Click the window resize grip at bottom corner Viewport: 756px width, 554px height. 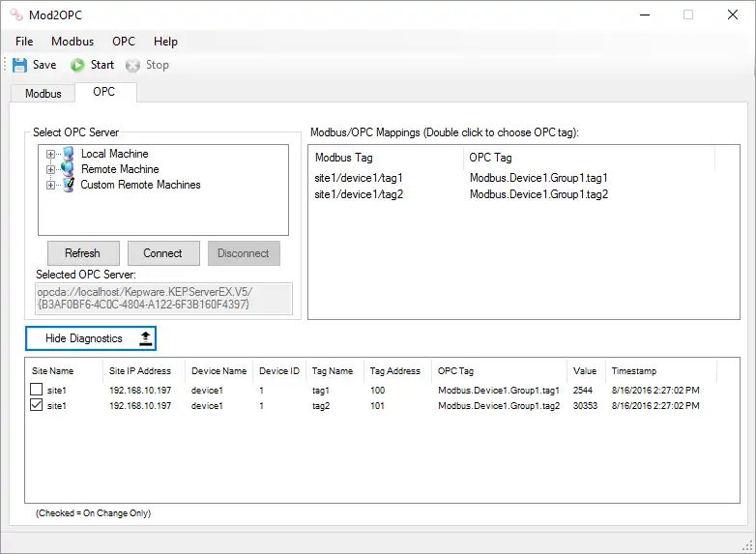[x=747, y=545]
